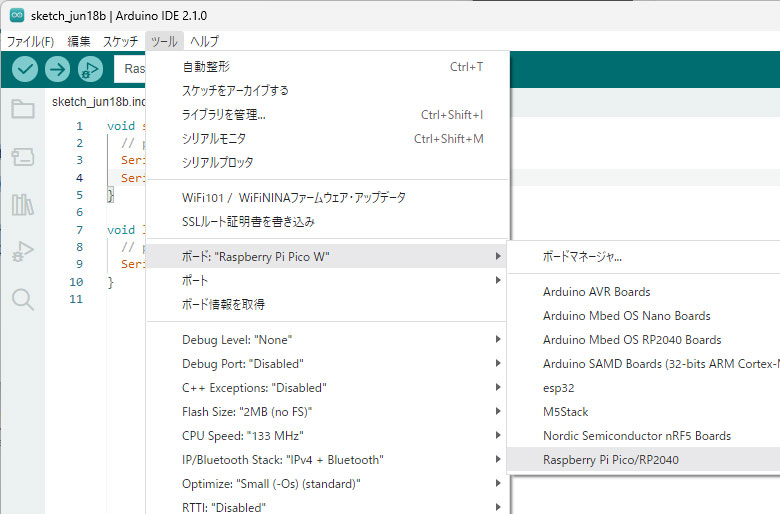Open ライブラリを管理...

coord(328,114)
